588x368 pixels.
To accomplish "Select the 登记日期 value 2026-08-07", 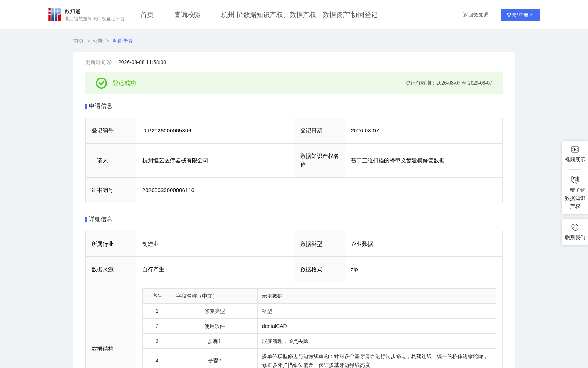I will point(365,131).
